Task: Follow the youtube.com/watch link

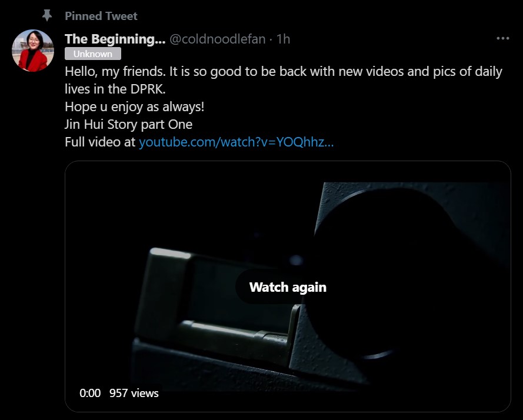Action: [236, 142]
